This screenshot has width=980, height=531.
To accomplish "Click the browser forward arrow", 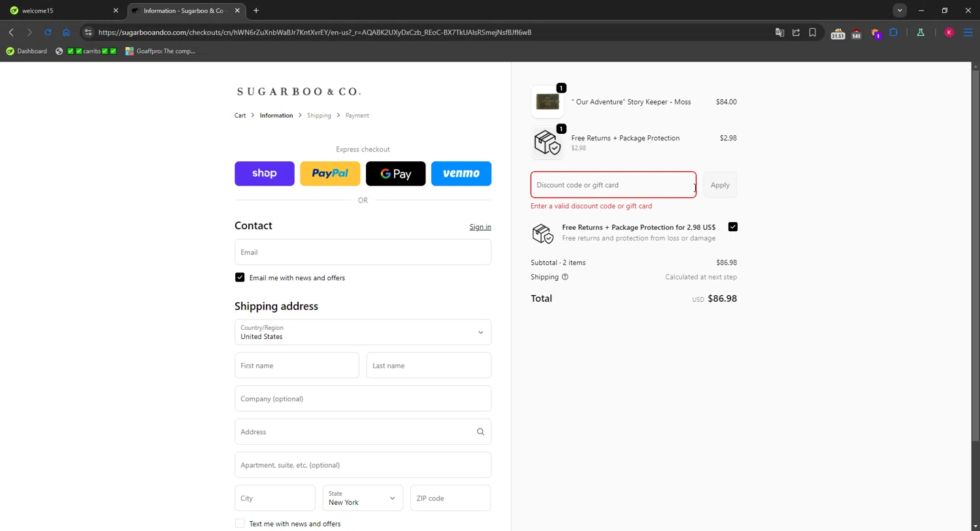I will [29, 32].
